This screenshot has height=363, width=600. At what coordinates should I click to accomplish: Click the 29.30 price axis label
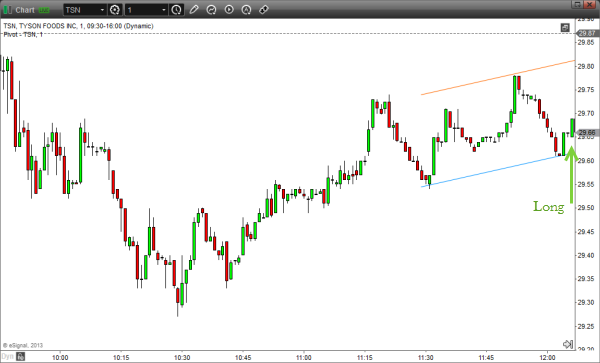click(x=586, y=302)
